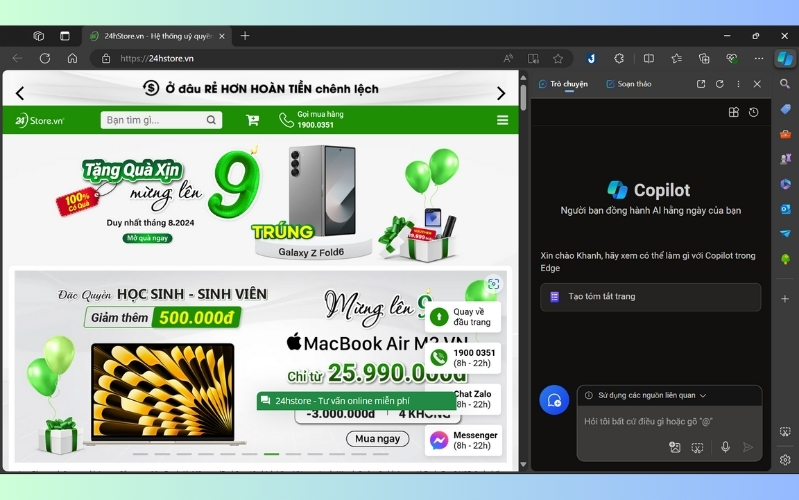Viewport: 799px width, 500px height.
Task: Call Gọi mua hàng 1900.0351 link
Action: 311,120
